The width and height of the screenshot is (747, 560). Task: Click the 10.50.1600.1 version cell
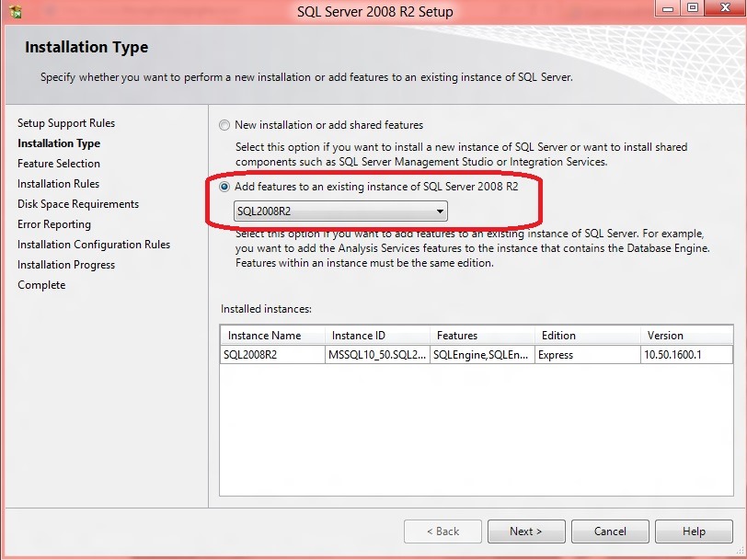coord(686,355)
